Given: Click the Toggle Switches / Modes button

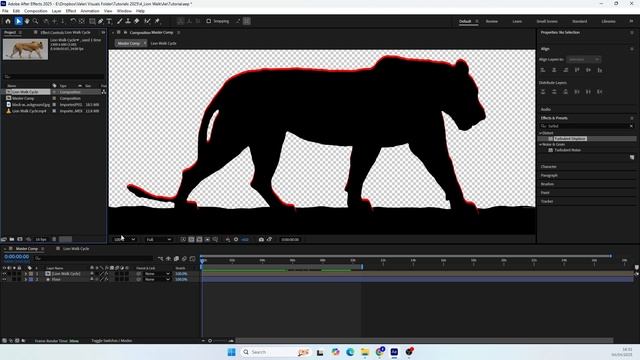Looking at the screenshot, I should click(x=111, y=340).
